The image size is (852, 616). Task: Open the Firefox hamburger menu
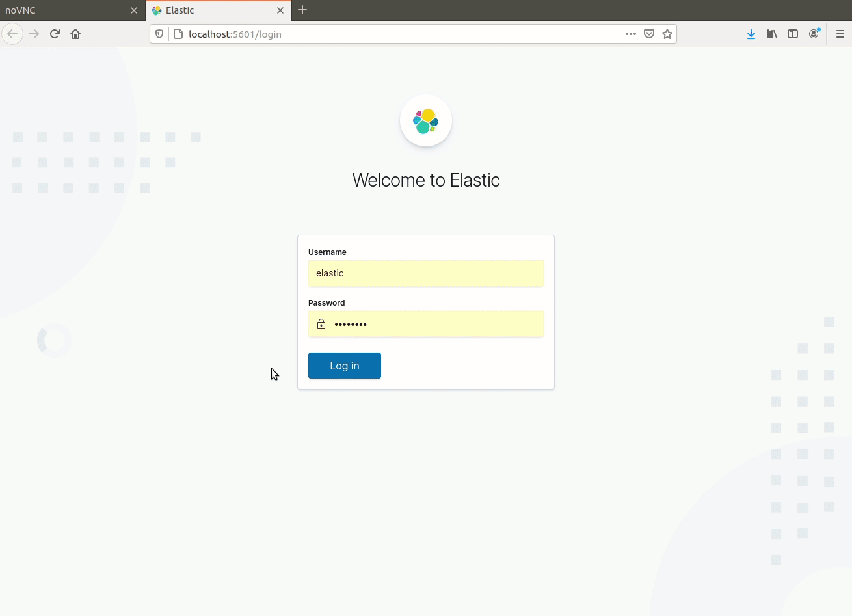[x=840, y=34]
